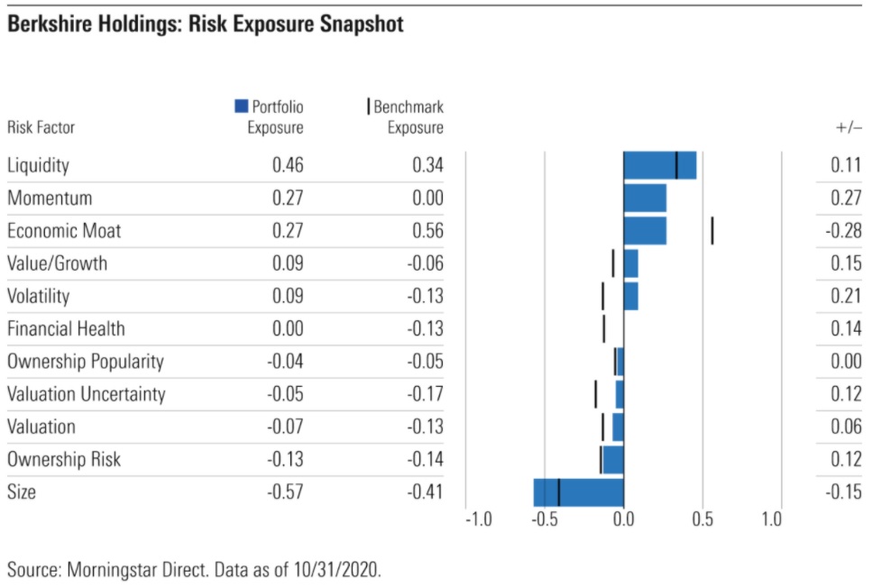Click the Ownership Popularity row label

click(86, 362)
